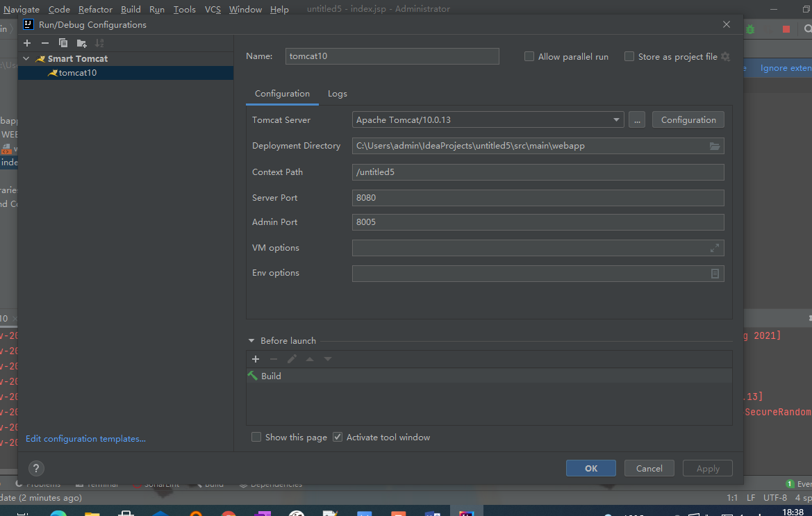Open the VCS menu
812x516 pixels.
click(x=213, y=9)
